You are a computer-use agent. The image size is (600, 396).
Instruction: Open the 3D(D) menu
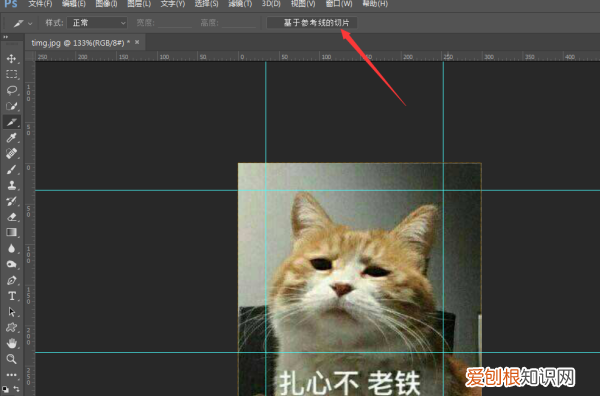[x=271, y=4]
